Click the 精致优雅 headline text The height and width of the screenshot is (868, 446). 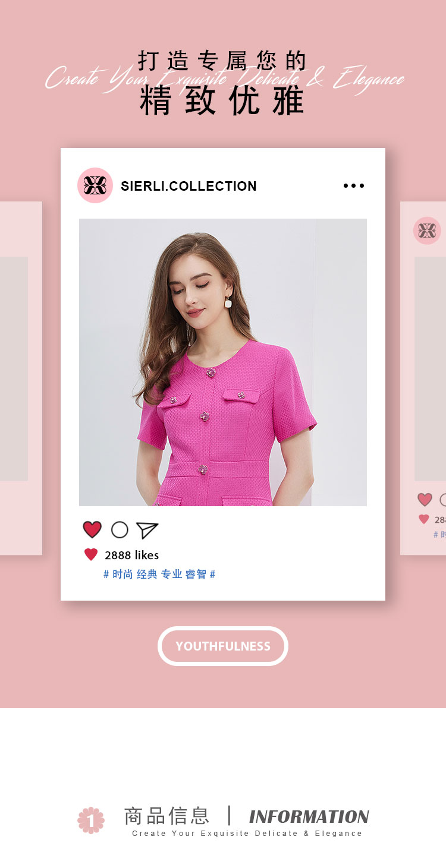(x=222, y=101)
